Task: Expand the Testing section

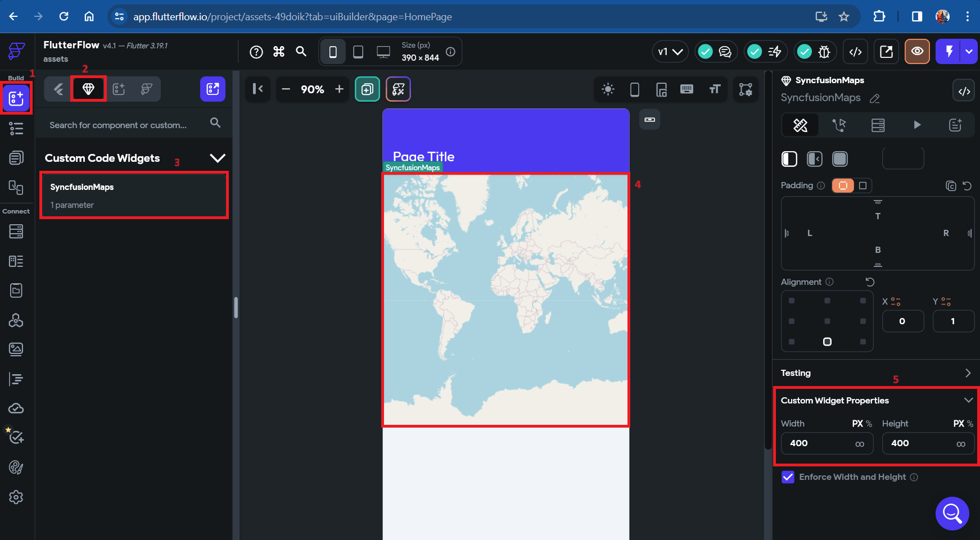Action: pos(968,373)
